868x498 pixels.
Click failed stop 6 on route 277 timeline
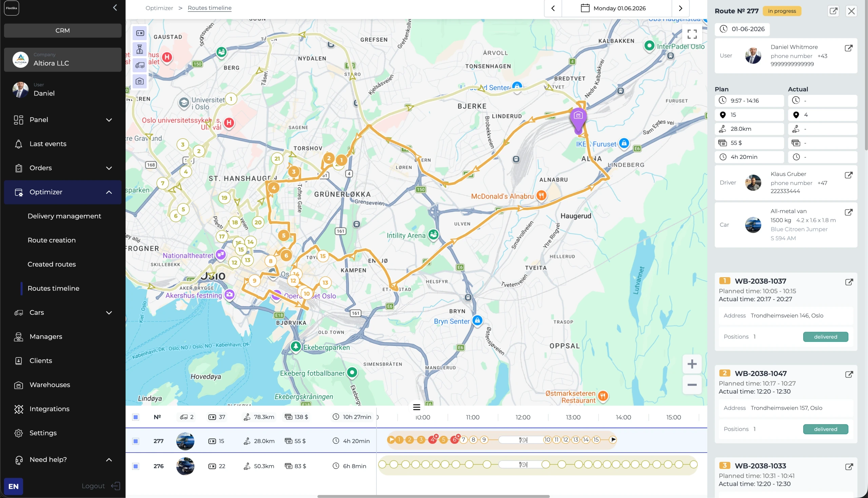[x=455, y=439]
